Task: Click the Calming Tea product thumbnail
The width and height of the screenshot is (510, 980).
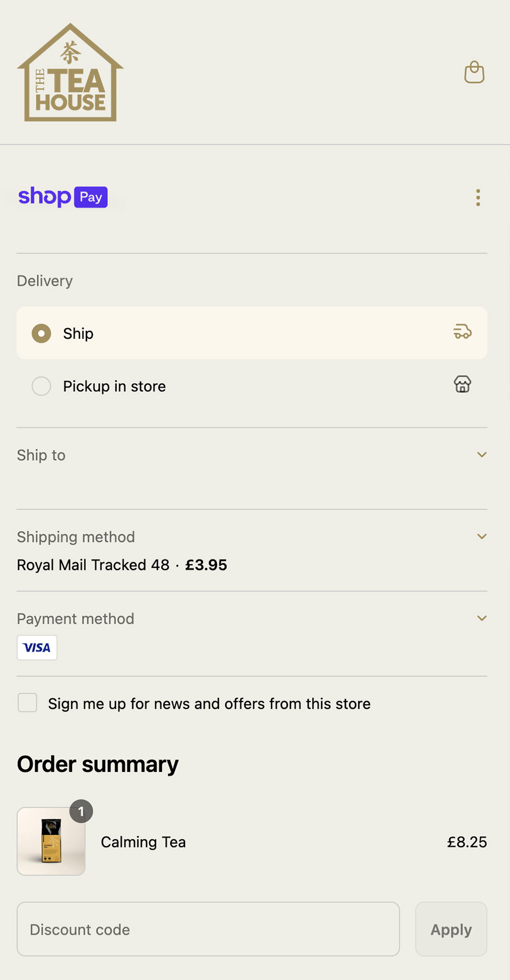Action: [x=51, y=841]
